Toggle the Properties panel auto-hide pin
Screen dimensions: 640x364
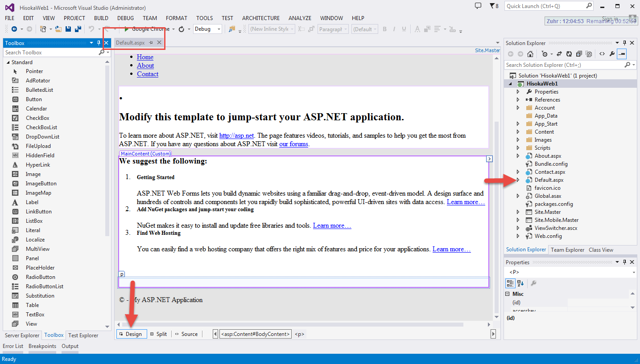coord(625,262)
